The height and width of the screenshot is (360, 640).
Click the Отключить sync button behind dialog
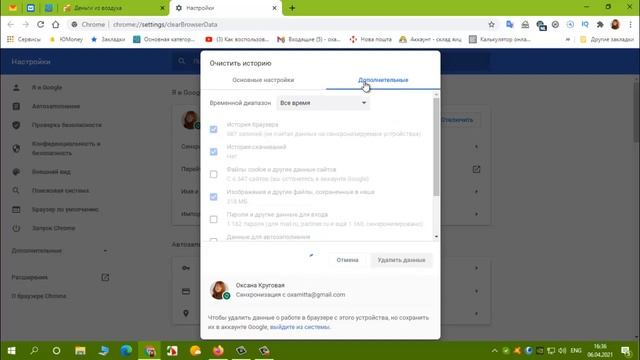pos(459,120)
